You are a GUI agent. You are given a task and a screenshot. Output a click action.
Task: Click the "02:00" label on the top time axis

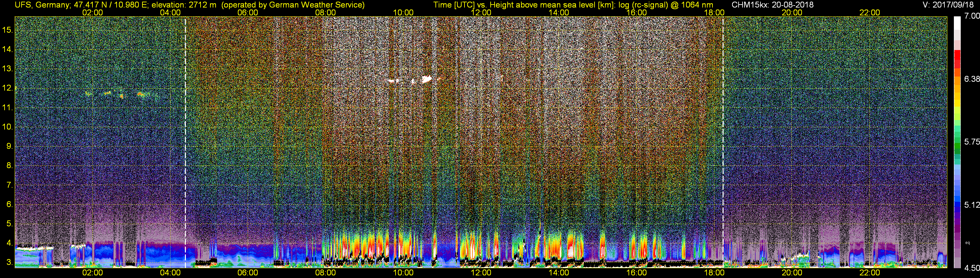92,12
